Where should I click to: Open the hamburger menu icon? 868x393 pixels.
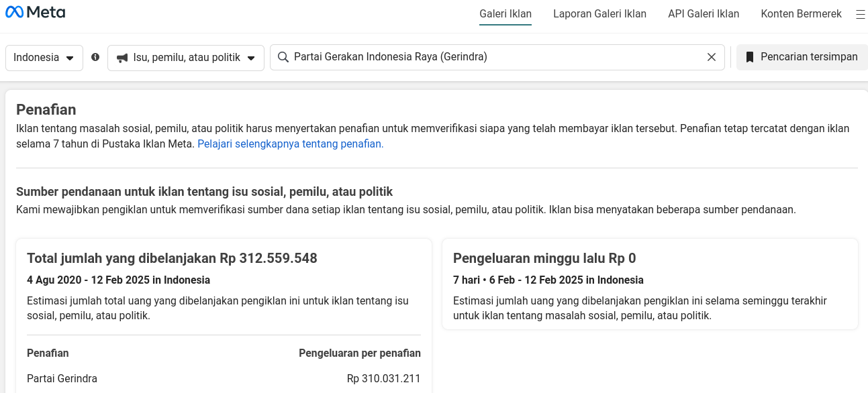click(860, 14)
